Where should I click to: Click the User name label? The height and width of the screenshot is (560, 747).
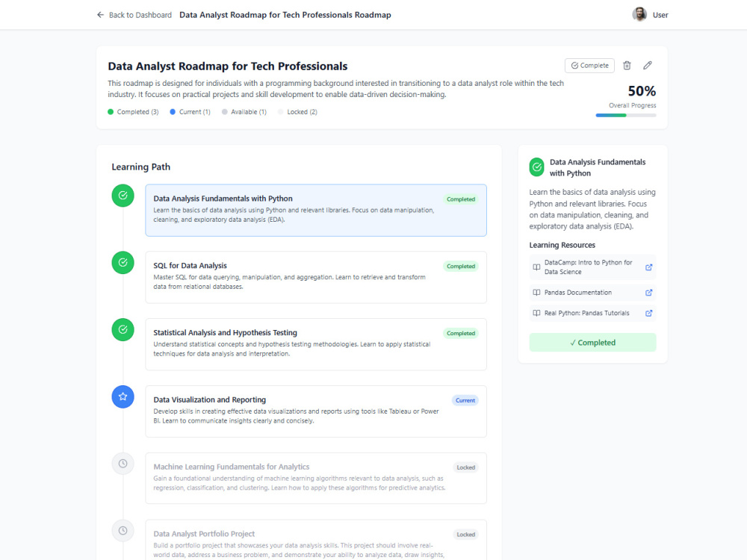click(x=660, y=15)
